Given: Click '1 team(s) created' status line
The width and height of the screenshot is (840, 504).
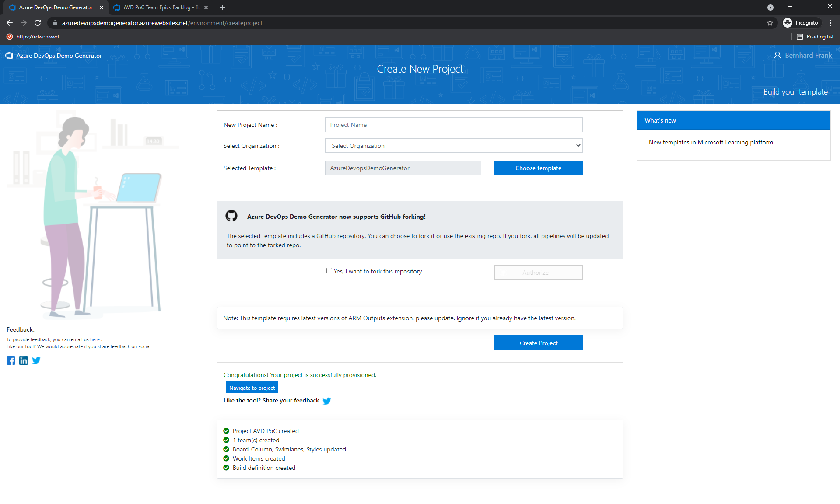Looking at the screenshot, I should [x=256, y=440].
